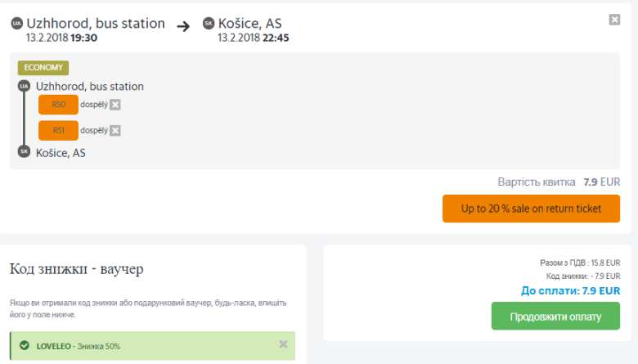The height and width of the screenshot is (364, 638).
Task: Remove the LOVELEO discount voucher
Action: click(x=283, y=344)
